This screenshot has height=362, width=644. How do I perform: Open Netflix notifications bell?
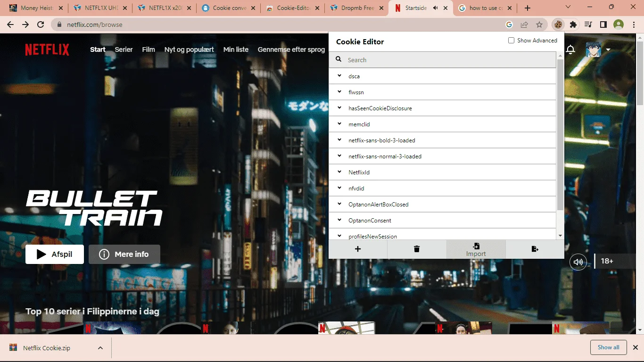click(570, 49)
